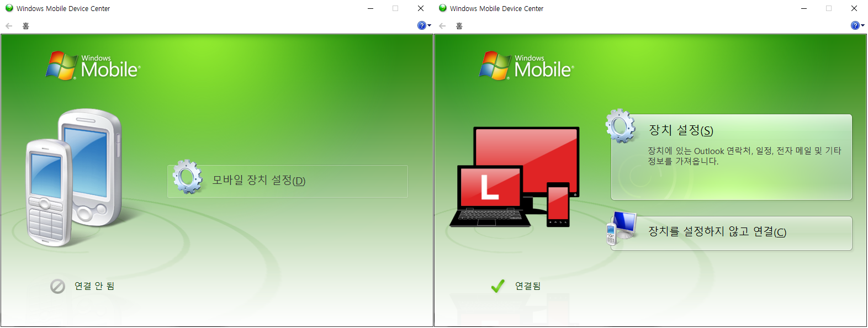The width and height of the screenshot is (868, 328).
Task: Minimize the left Device Center window
Action: coord(371,8)
